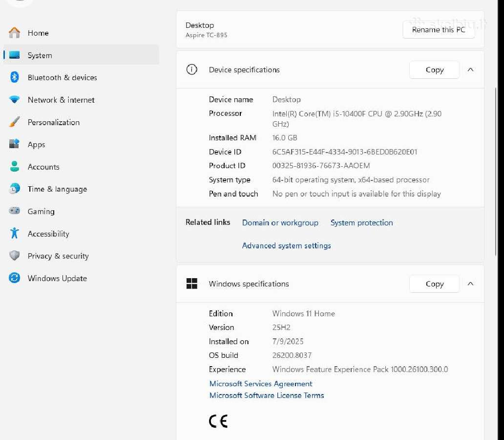Image resolution: width=504 pixels, height=440 pixels.
Task: Open the Gaming settings category
Action: point(81,211)
